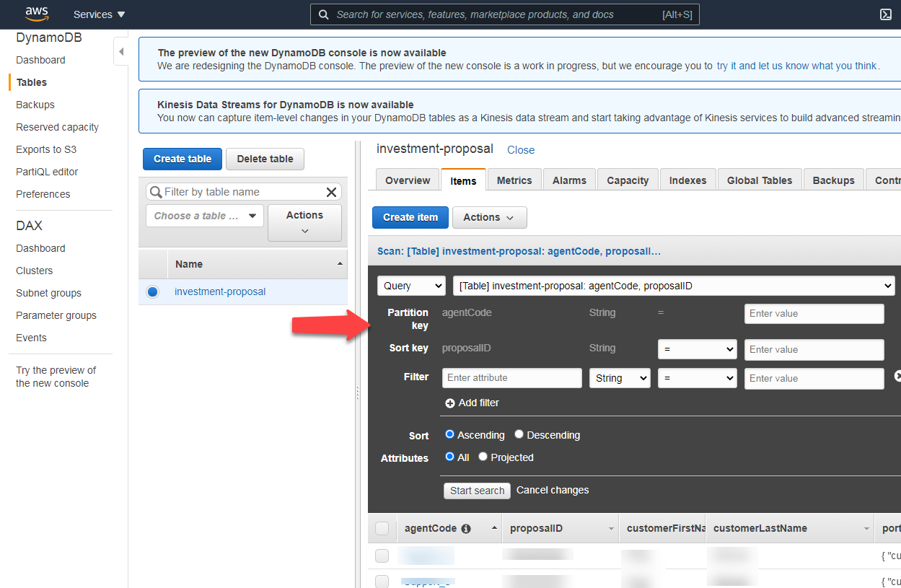Image resolution: width=901 pixels, height=588 pixels.
Task: Choose Descending sort order
Action: [519, 435]
